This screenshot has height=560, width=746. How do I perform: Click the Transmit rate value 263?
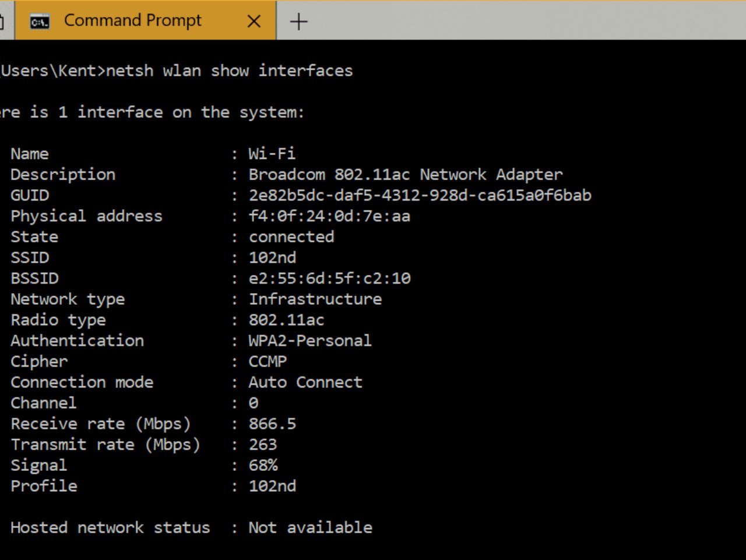(263, 445)
